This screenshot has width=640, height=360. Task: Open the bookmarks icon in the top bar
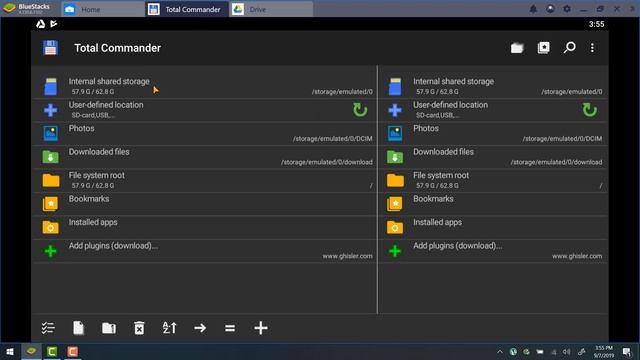pos(543,48)
